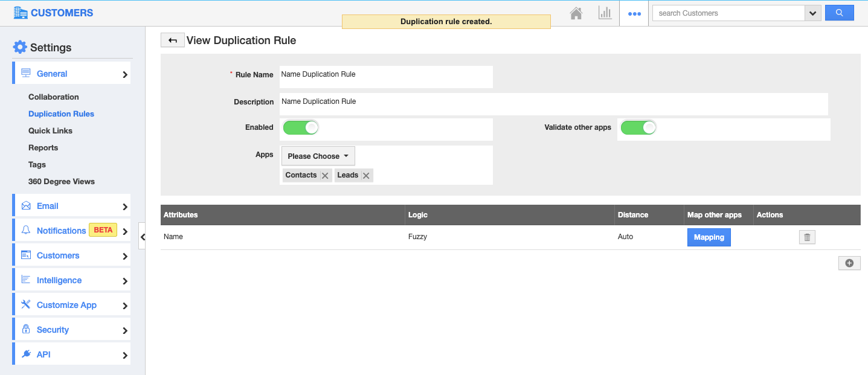Add a new attribute with plus icon
This screenshot has height=375, width=868.
849,263
